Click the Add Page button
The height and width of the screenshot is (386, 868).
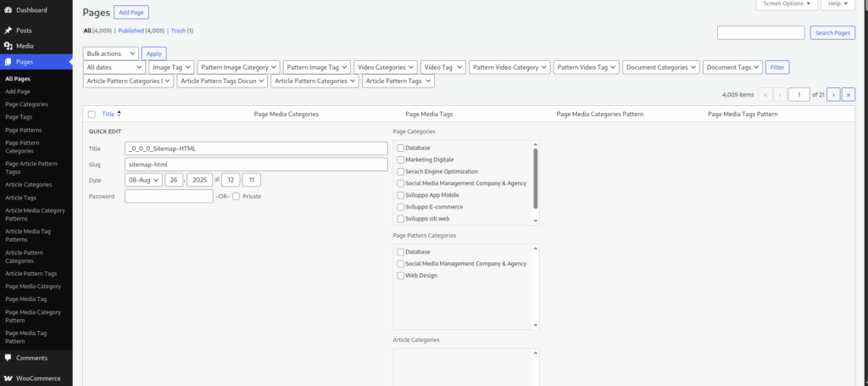coord(131,13)
